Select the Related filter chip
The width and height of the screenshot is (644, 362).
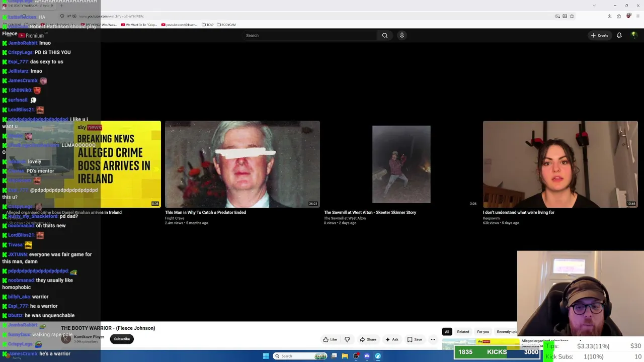(463, 332)
